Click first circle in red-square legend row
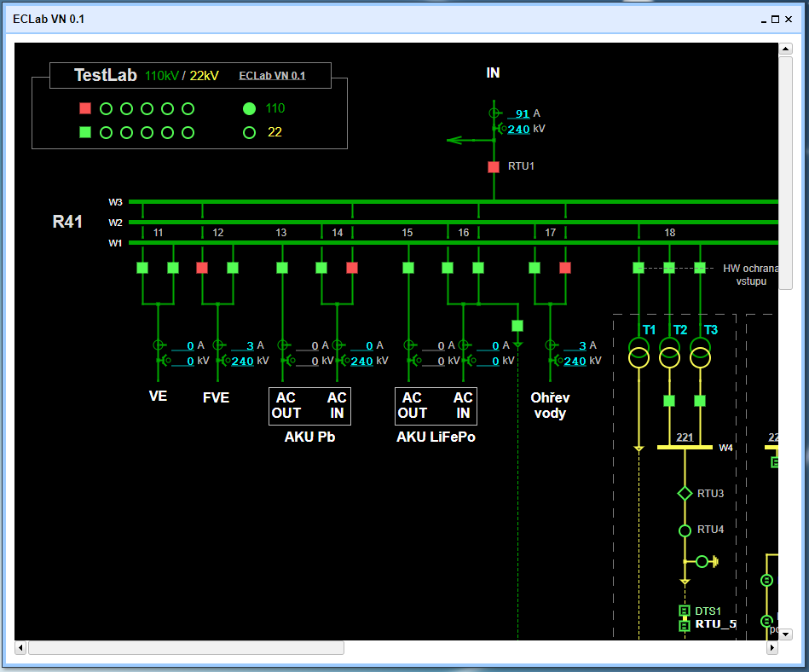809x672 pixels. pyautogui.click(x=106, y=108)
